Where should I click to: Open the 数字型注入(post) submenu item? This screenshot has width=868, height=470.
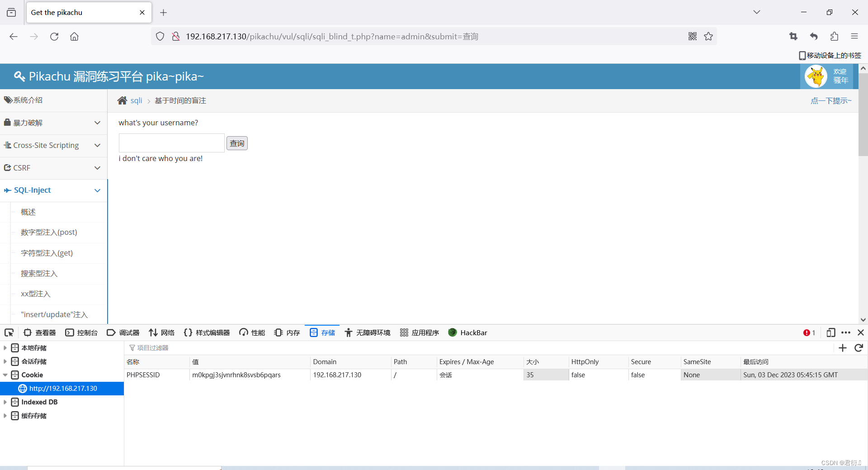click(x=49, y=233)
